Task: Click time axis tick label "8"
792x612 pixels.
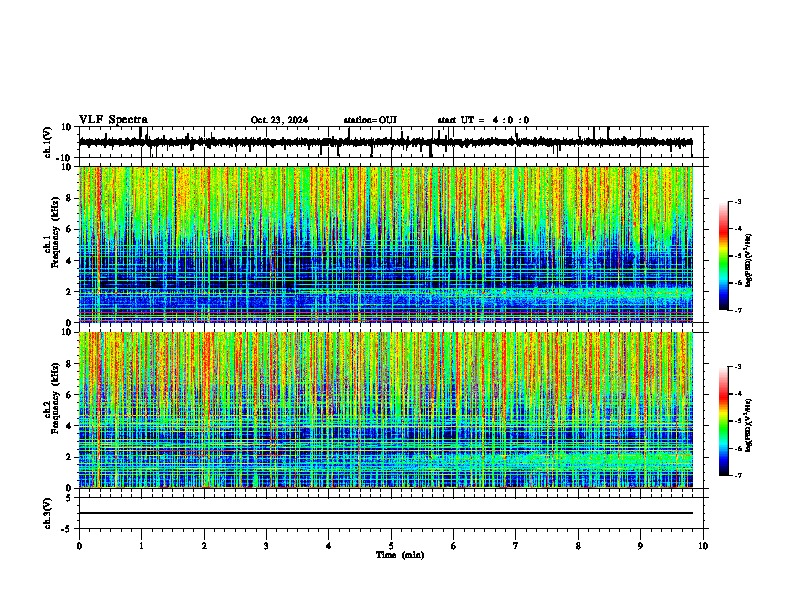Action: 578,546
